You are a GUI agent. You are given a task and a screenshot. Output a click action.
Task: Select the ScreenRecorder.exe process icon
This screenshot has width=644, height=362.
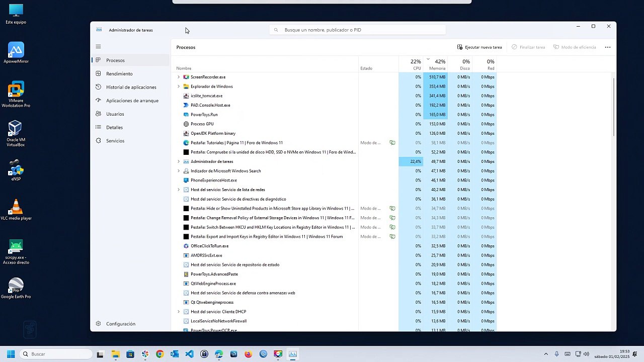[186, 77]
